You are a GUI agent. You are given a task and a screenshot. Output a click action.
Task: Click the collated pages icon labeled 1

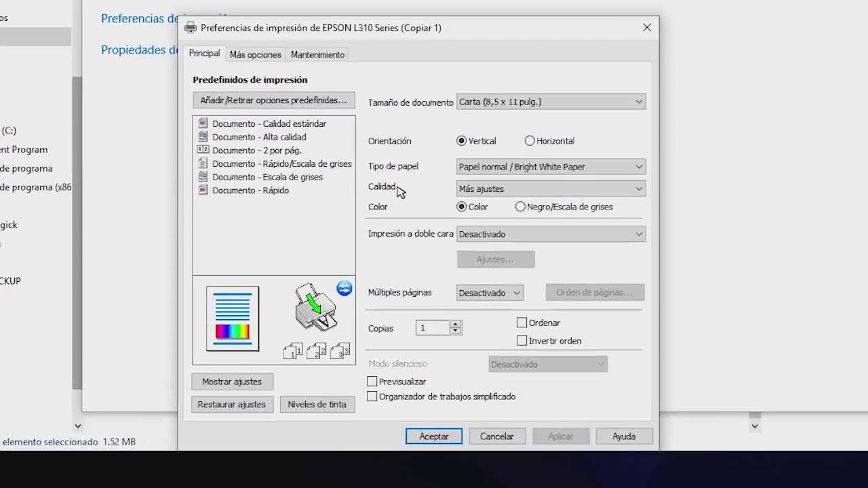coord(293,350)
